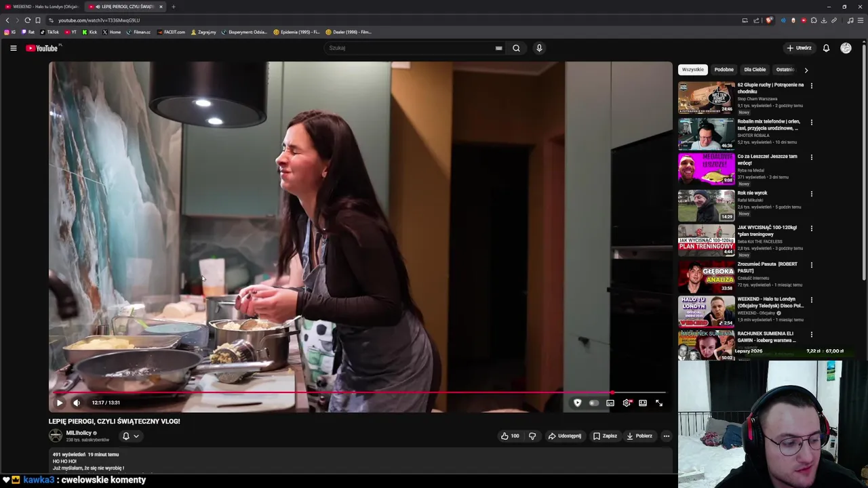Open options for '62 Głupie ruchy' video
This screenshot has width=868, height=488.
(x=812, y=86)
